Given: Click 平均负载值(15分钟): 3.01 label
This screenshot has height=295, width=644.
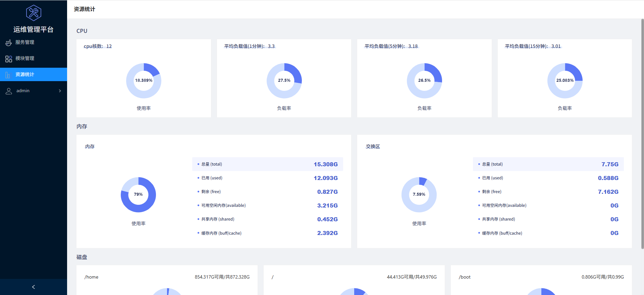Looking at the screenshot, I should (533, 46).
